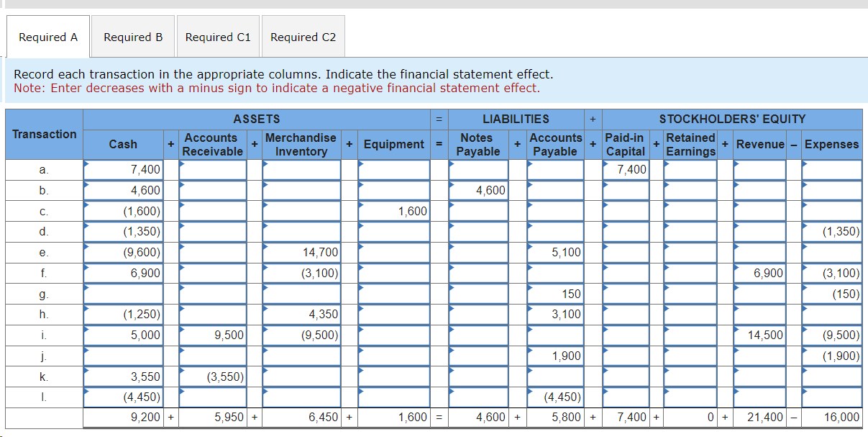Switch to the Required B tab
This screenshot has width=868, height=437.
(x=132, y=36)
